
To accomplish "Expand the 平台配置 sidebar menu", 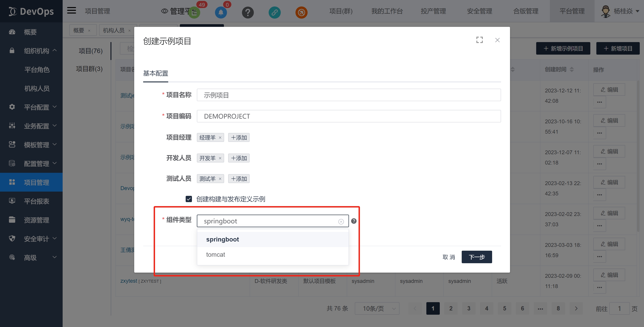I will tap(36, 107).
